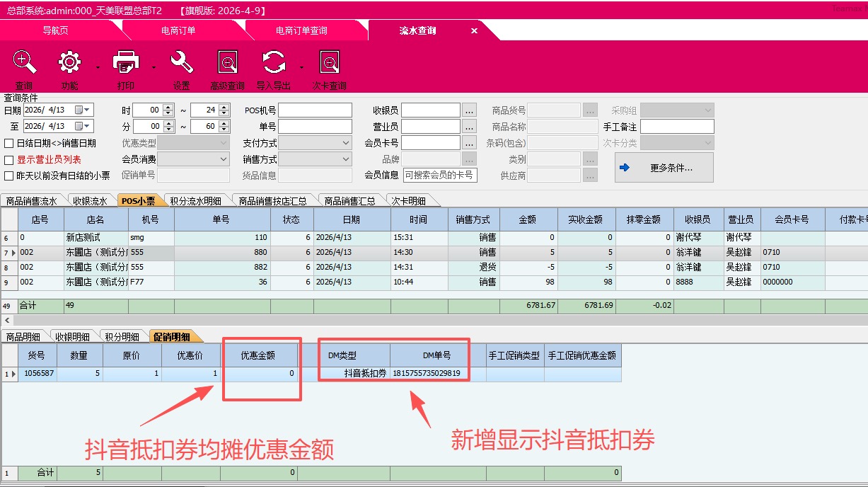Open the 销售方式 dropdown list
This screenshot has height=487, width=868.
click(345, 159)
